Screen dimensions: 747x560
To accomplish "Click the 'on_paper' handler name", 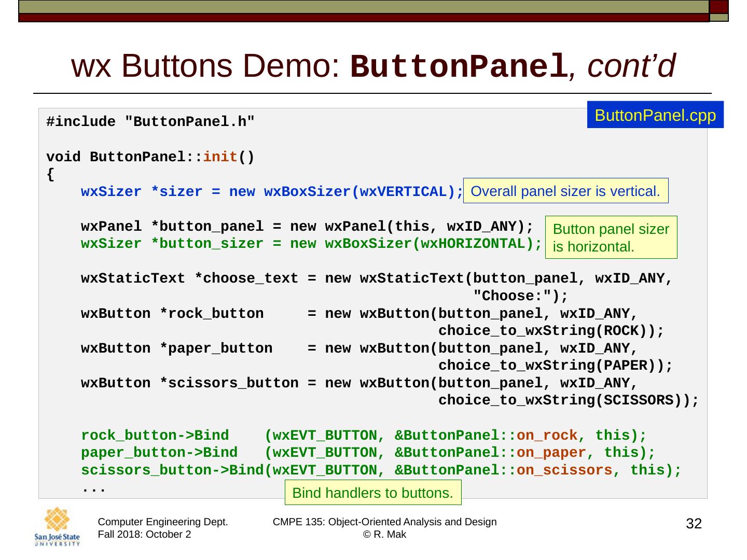I will tap(551, 453).
